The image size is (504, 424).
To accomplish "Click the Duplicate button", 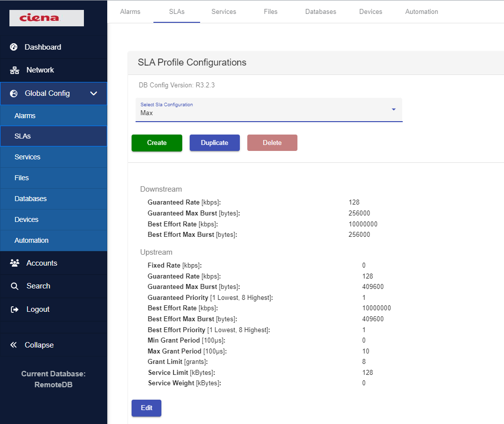I will click(x=215, y=142).
